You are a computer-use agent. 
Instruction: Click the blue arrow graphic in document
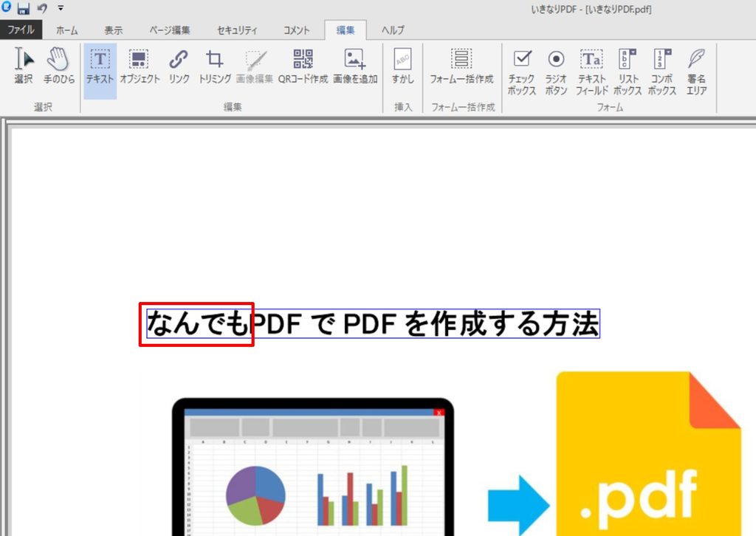(x=518, y=505)
